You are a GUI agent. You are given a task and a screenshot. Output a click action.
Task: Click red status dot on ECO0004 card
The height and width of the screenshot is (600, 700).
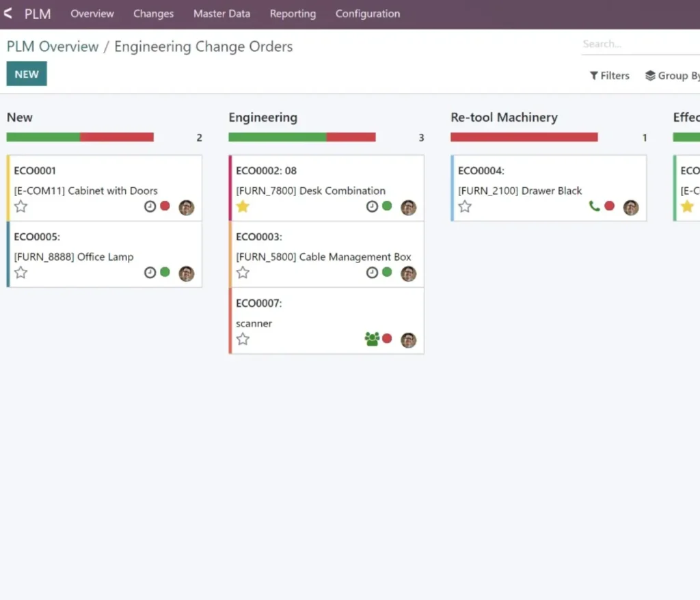pos(609,206)
